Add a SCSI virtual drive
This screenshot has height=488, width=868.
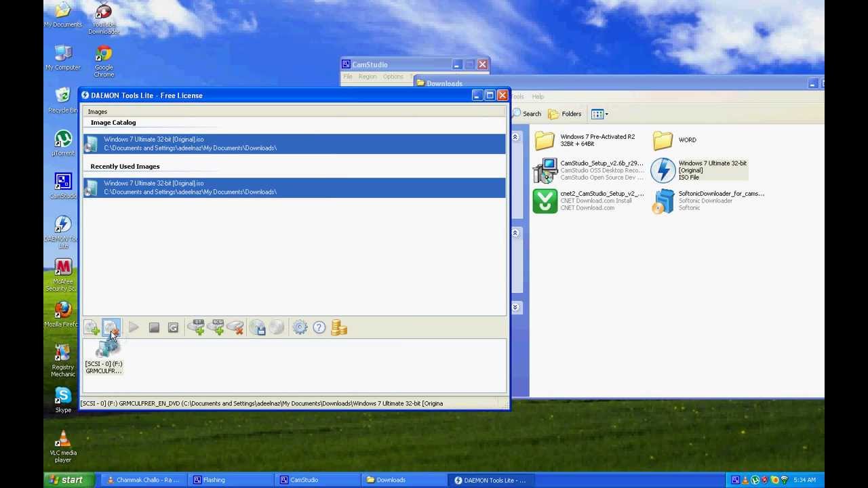(216, 327)
